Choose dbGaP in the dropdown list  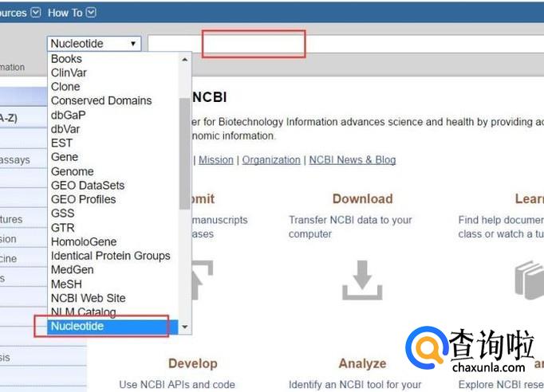coord(112,115)
